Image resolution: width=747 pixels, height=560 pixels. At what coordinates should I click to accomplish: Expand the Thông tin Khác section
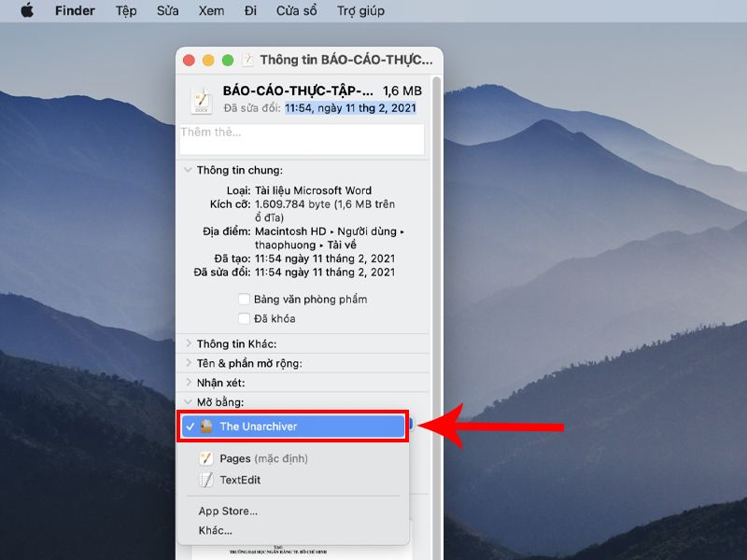point(189,343)
